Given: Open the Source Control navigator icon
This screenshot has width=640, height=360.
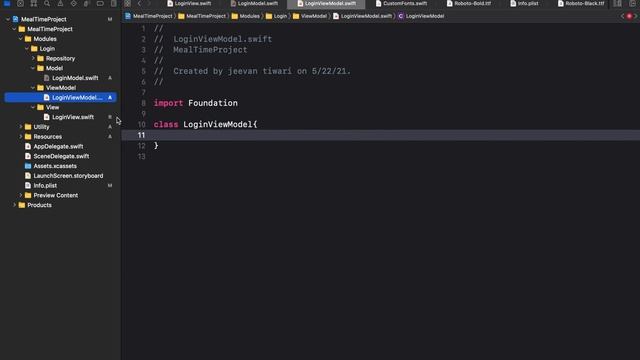Looking at the screenshot, I should tap(20, 3).
